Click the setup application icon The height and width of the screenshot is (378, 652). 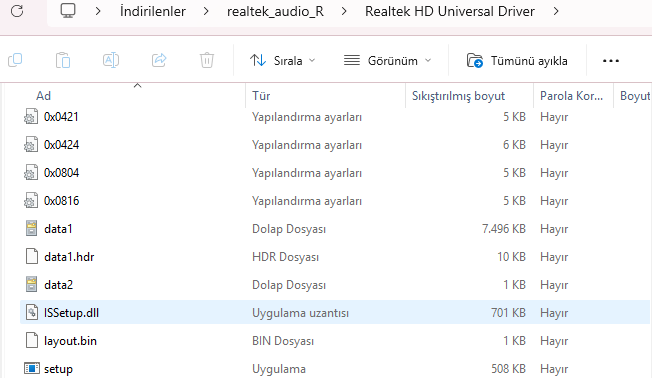(32, 368)
